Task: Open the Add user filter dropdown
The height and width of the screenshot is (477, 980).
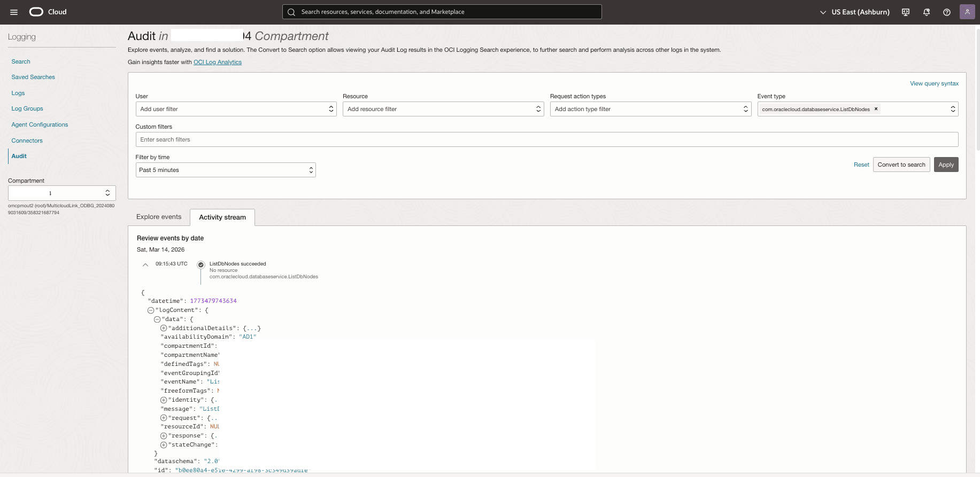Action: 236,109
